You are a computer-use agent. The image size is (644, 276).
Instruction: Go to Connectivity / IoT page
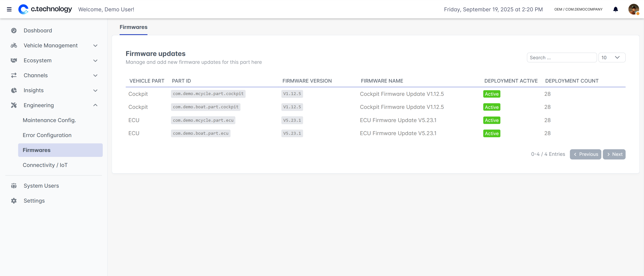45,165
